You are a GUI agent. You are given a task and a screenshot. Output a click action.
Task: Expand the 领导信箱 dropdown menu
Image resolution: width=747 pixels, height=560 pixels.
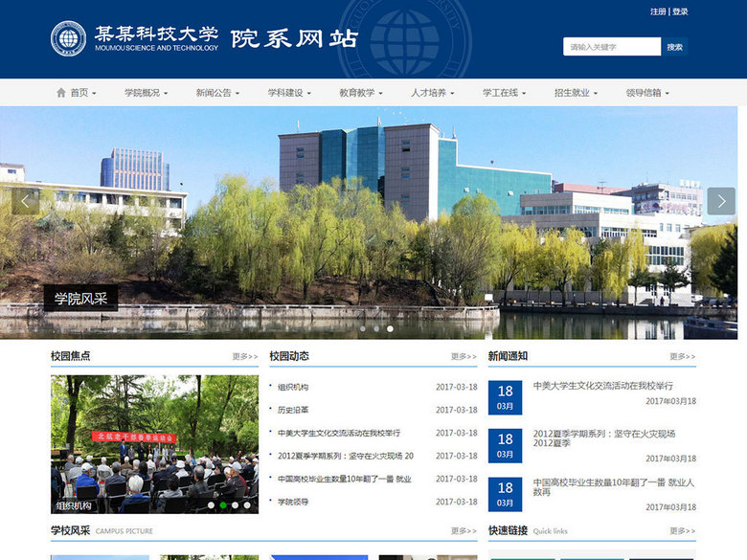click(647, 93)
